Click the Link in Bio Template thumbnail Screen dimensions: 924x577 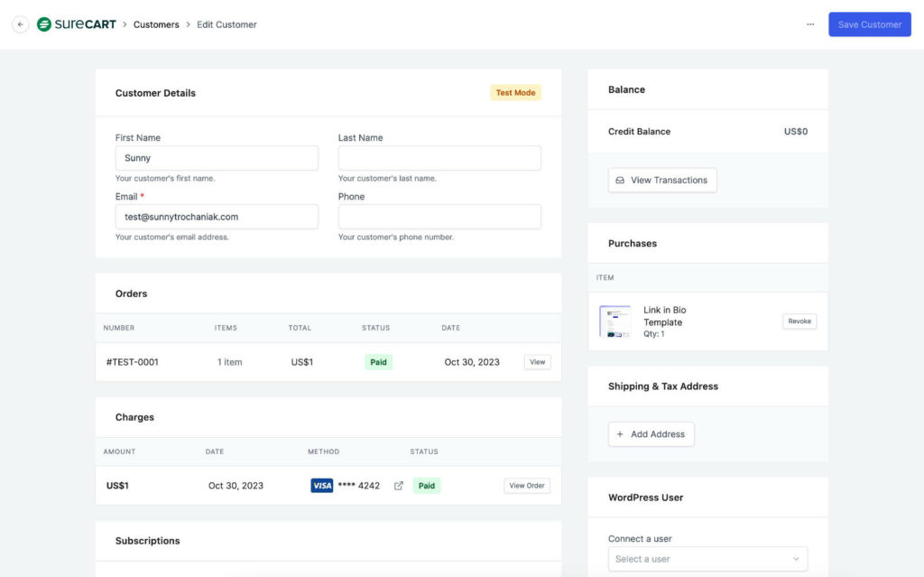pyautogui.click(x=616, y=321)
